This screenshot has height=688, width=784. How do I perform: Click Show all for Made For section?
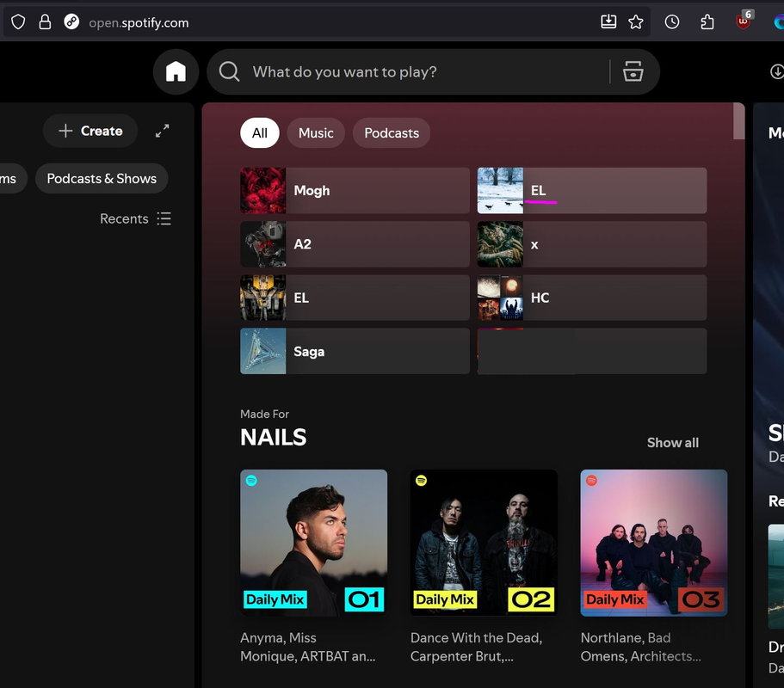coord(672,443)
